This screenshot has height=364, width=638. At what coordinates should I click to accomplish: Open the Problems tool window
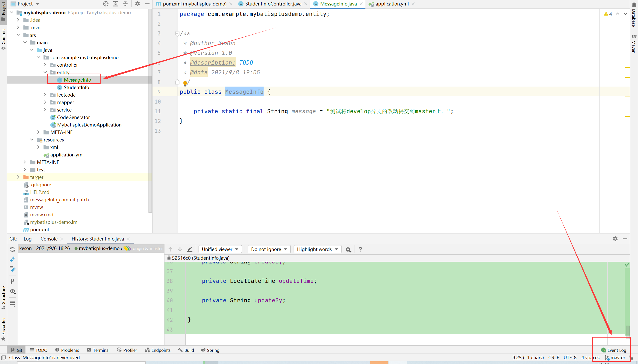(67, 350)
